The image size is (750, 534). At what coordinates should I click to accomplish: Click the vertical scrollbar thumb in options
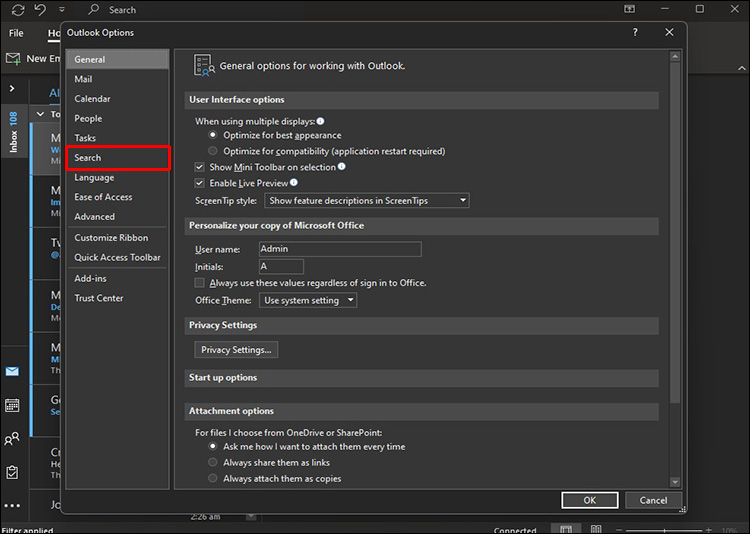[x=675, y=232]
